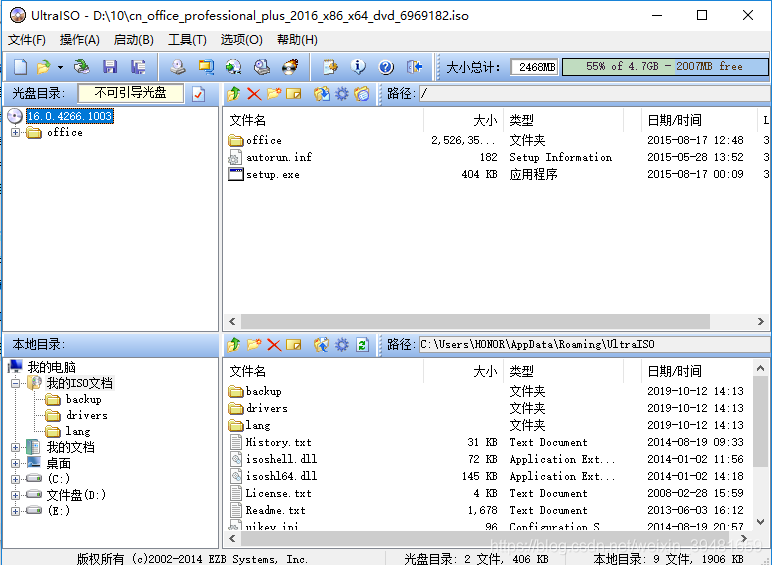Click gear settings icon in disc pane
772x565 pixels.
tap(342, 94)
